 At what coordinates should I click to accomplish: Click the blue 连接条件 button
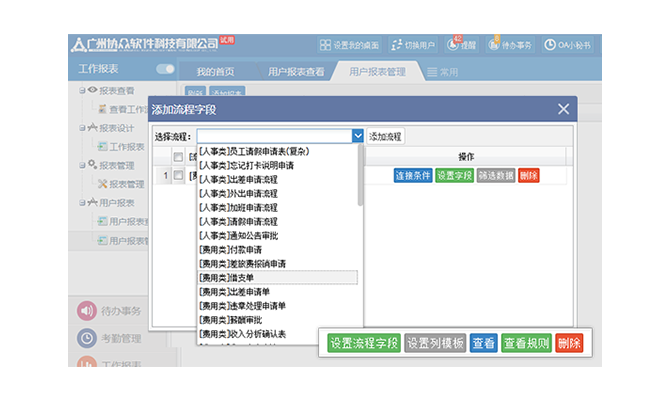(x=412, y=176)
